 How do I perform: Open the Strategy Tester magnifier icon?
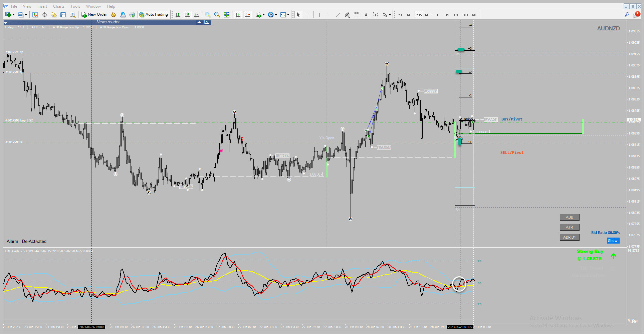coord(72,15)
